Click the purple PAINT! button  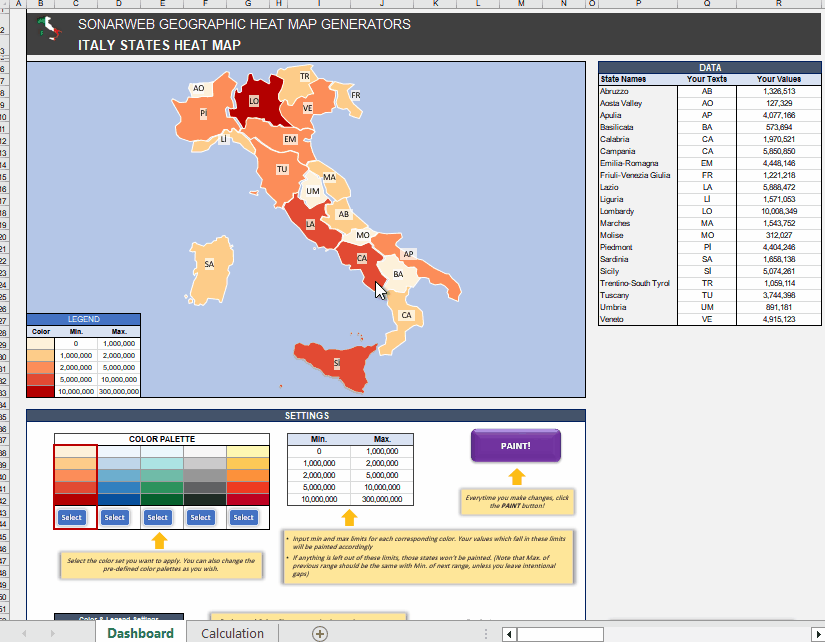516,446
